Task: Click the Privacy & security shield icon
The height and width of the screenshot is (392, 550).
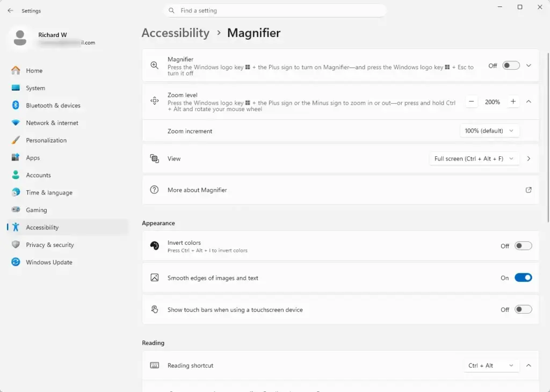Action: (16, 244)
